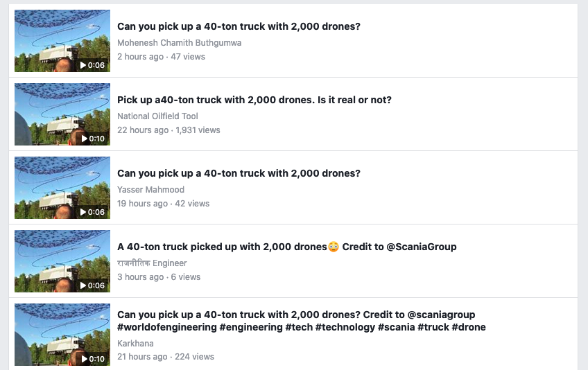This screenshot has width=588, height=370.
Task: Play the National Oilfield Tool video
Action: [x=93, y=139]
